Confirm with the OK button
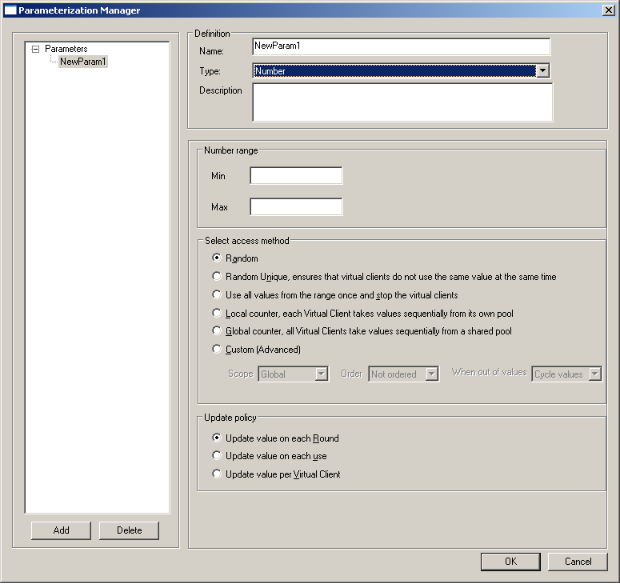 point(510,561)
